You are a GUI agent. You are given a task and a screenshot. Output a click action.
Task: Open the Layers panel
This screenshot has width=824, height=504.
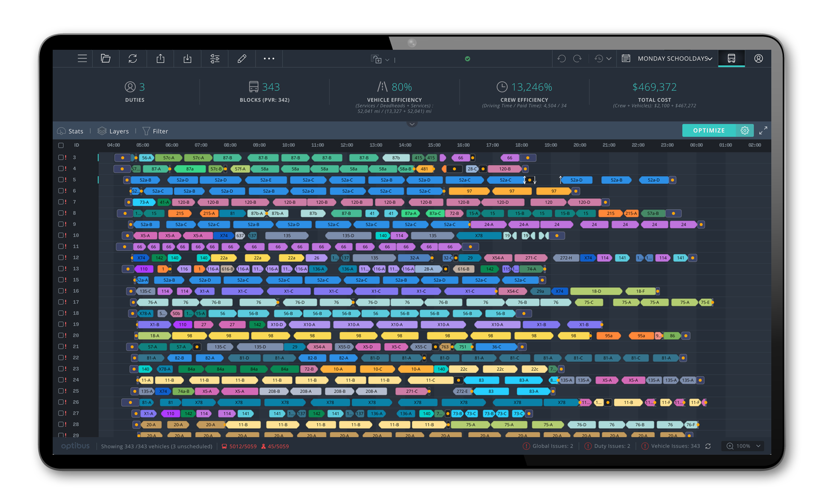[114, 131]
